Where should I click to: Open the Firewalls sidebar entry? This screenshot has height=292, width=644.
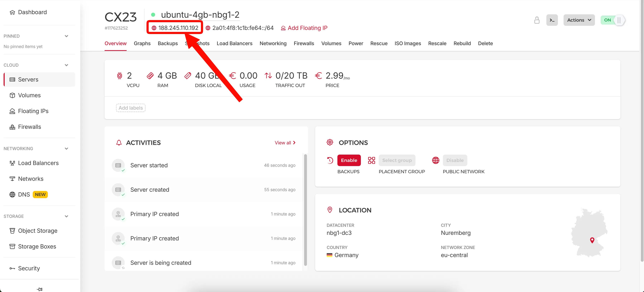[29, 127]
